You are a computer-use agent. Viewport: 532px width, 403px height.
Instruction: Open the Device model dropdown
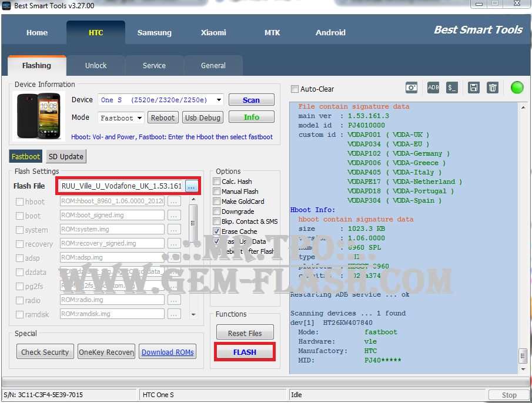point(219,100)
